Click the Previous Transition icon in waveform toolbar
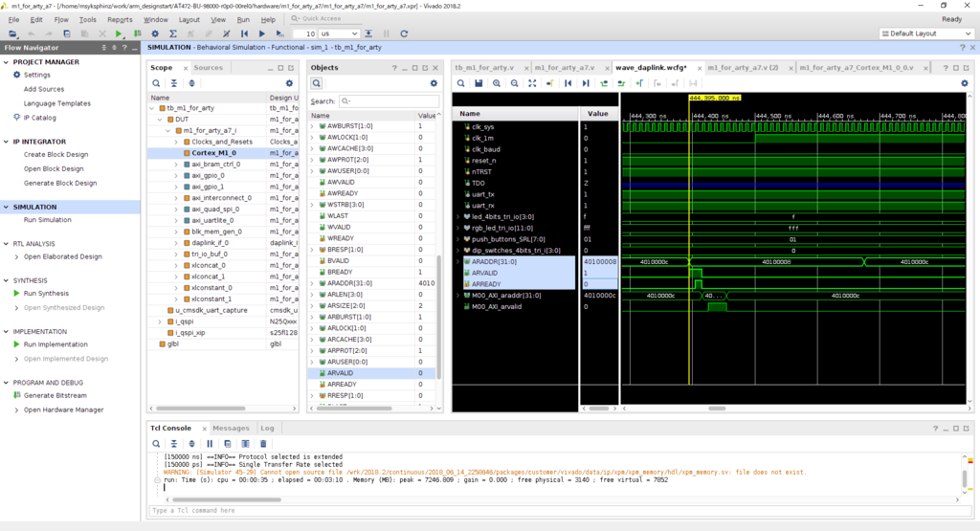Screen dimensions: 980x531 [x=604, y=83]
